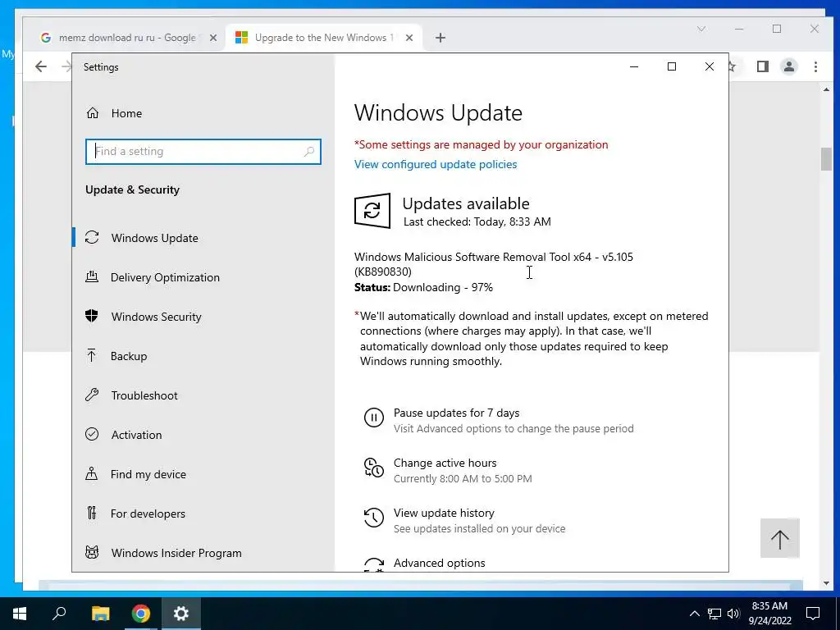Click the Updates available heading
This screenshot has height=630, width=840.
466,203
